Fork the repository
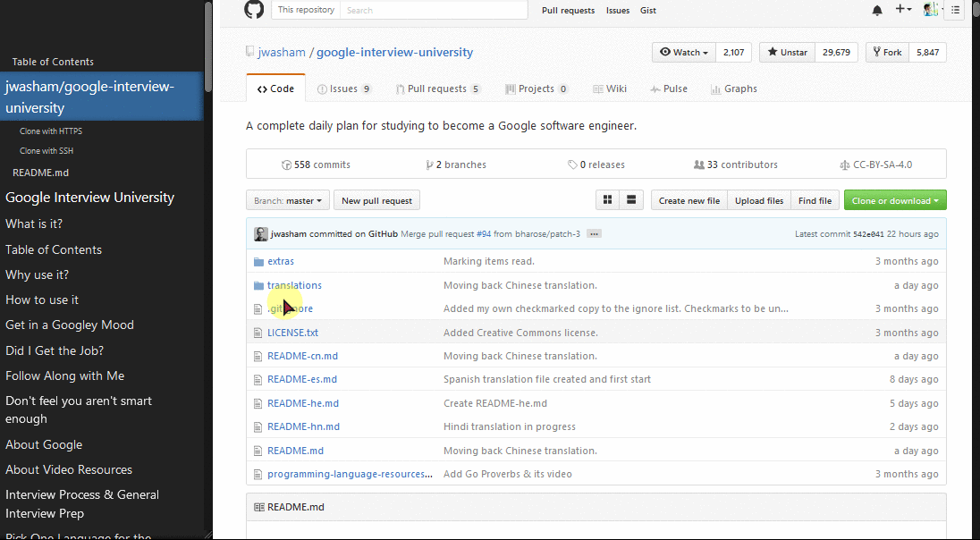This screenshot has height=540, width=980. 888,53
